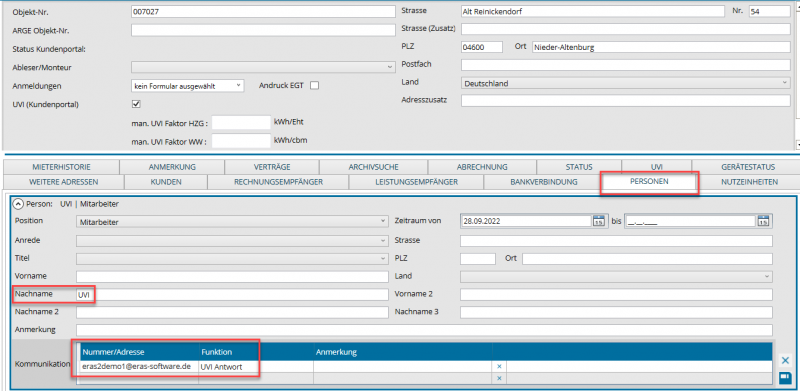Delete the eras2demo1 communication row
Image resolution: width=800 pixels, height=391 pixels.
pyautogui.click(x=499, y=366)
